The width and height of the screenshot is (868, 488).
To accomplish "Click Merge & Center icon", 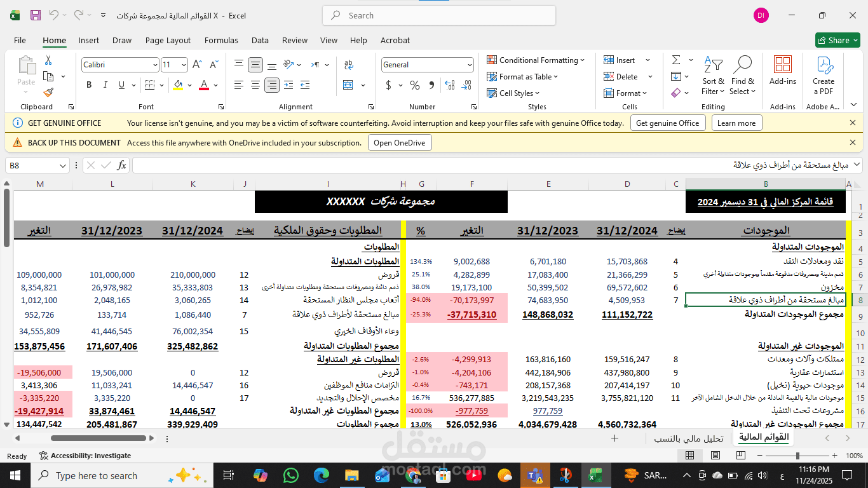I will tap(349, 85).
